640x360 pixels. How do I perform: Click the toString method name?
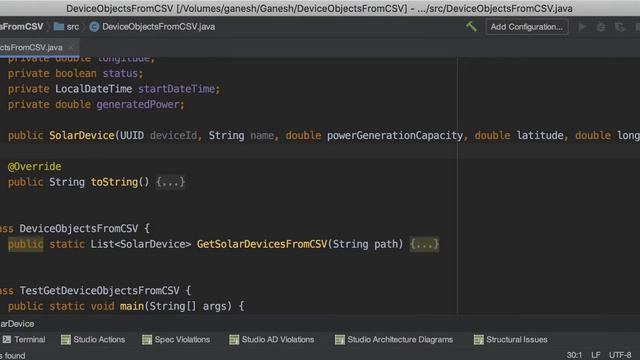click(114, 182)
